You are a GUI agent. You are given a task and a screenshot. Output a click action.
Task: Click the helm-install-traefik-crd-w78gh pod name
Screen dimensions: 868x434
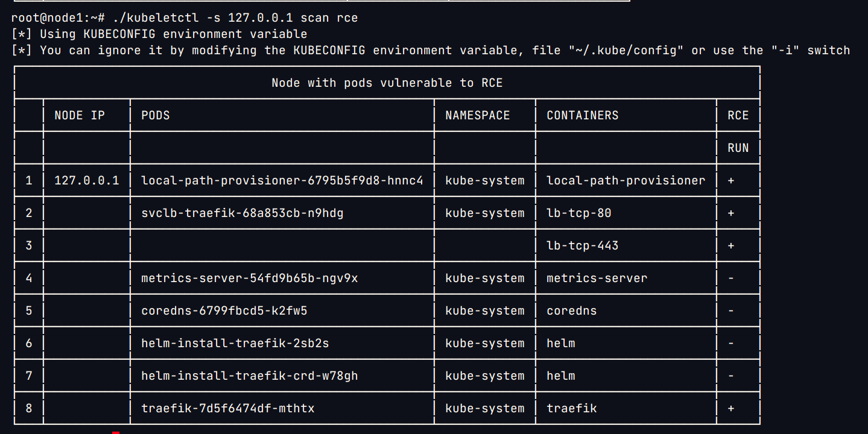(x=249, y=376)
